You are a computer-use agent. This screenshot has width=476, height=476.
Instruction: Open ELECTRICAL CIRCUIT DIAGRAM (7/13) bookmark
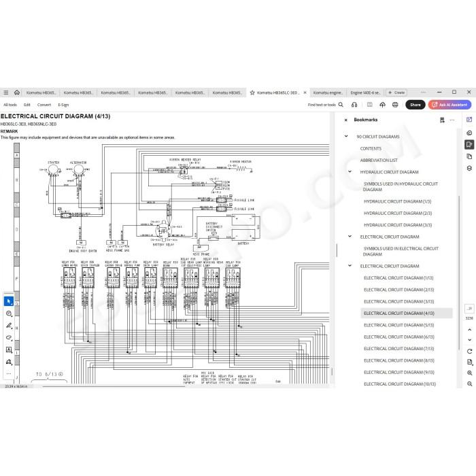point(399,349)
